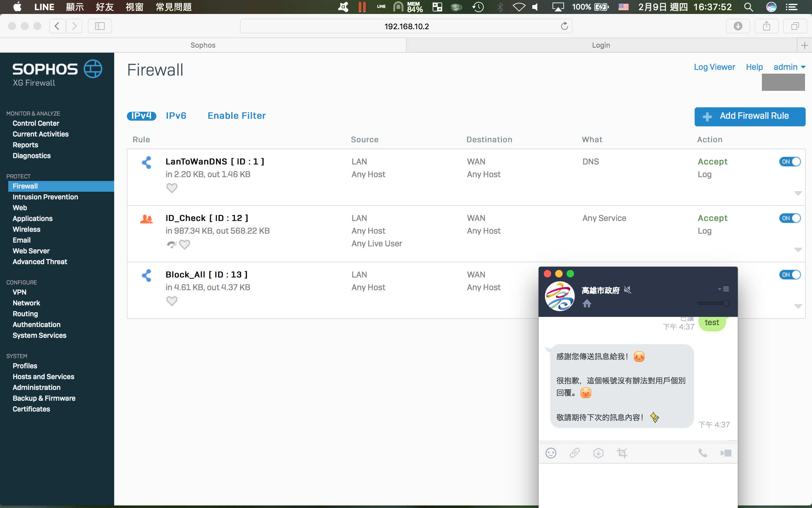Open the Log Viewer link
812x508 pixels.
pyautogui.click(x=714, y=67)
